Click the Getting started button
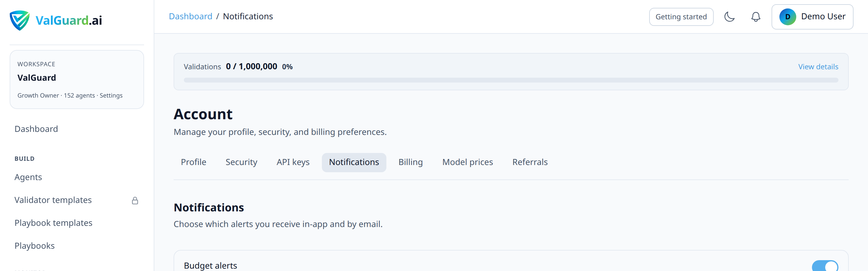Image resolution: width=868 pixels, height=271 pixels. point(681,17)
